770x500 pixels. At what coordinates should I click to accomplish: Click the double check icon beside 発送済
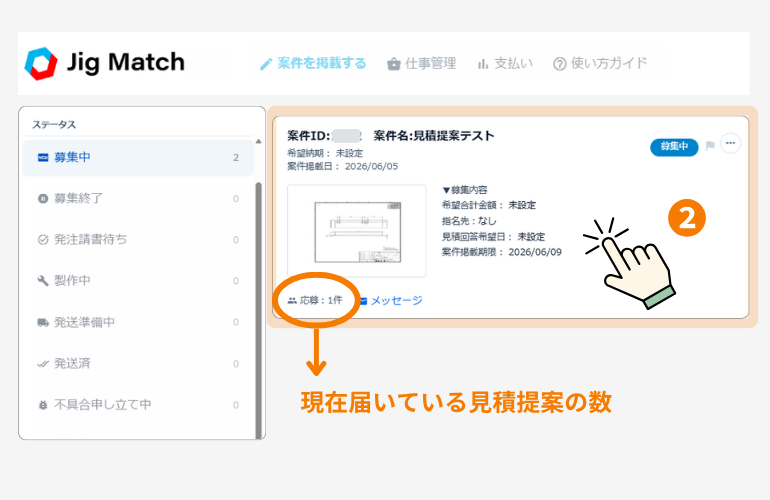43,364
